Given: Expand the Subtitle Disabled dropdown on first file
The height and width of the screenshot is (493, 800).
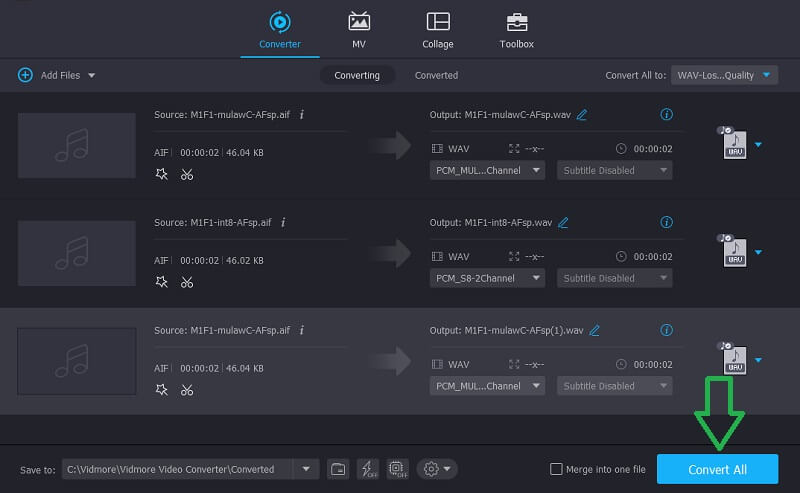Looking at the screenshot, I should click(x=614, y=170).
